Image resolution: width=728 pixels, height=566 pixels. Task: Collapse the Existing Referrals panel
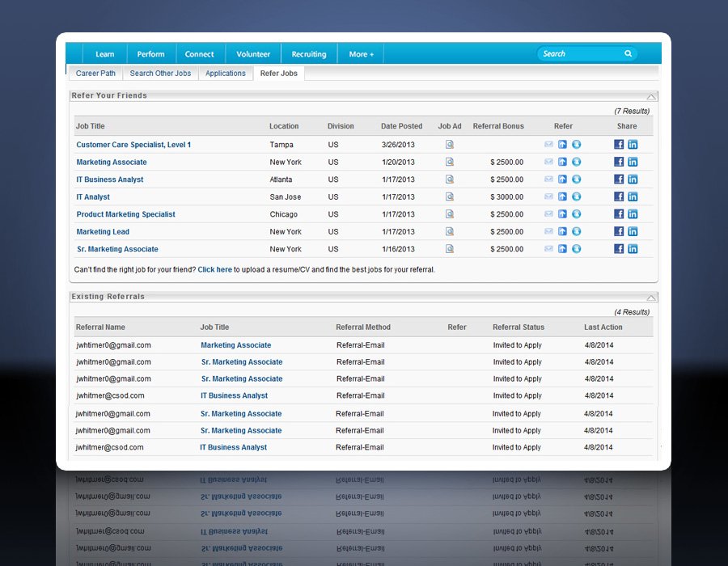pyautogui.click(x=651, y=298)
